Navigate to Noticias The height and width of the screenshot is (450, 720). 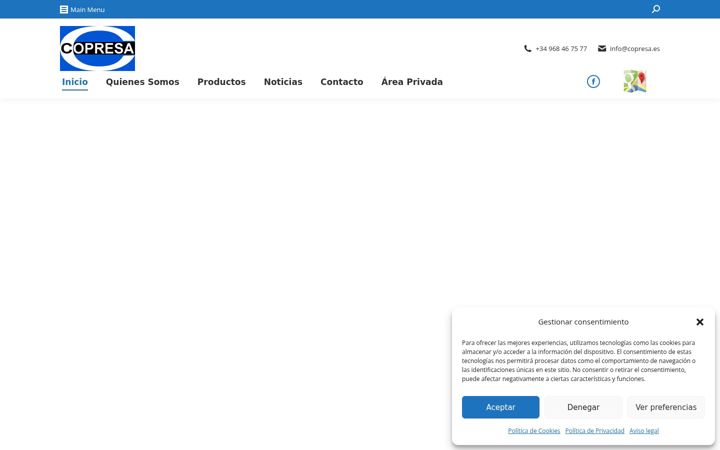click(x=283, y=82)
